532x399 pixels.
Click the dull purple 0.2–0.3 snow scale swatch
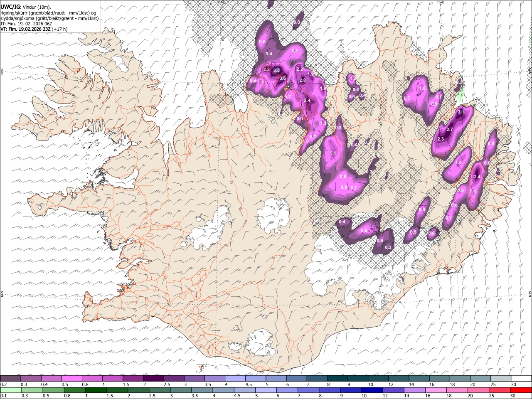click(x=10, y=379)
